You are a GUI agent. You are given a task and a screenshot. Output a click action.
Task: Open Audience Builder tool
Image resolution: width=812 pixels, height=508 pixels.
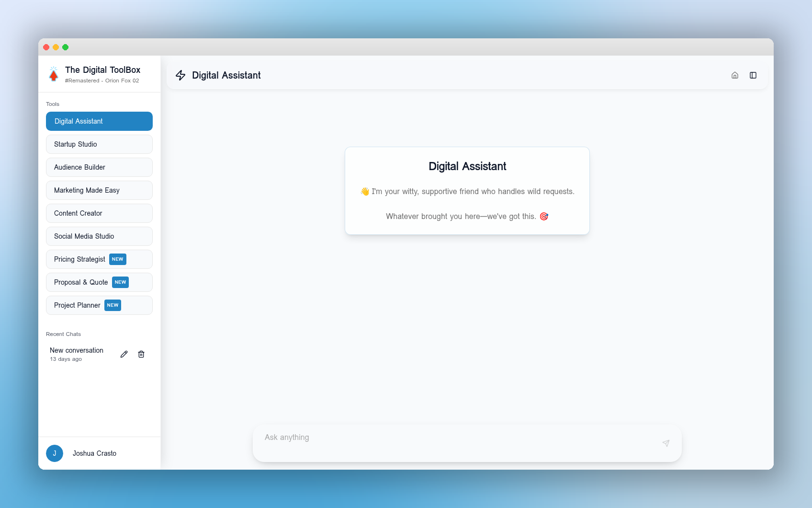(99, 167)
